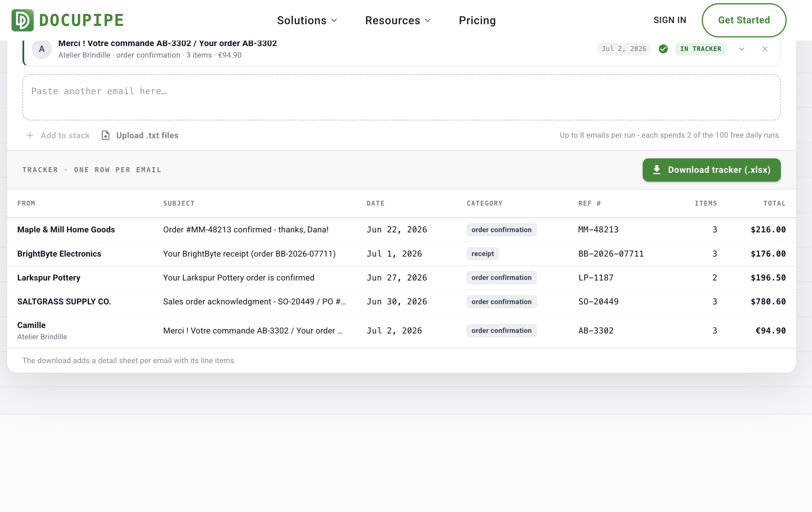Focus the Paste another email field

[401, 97]
